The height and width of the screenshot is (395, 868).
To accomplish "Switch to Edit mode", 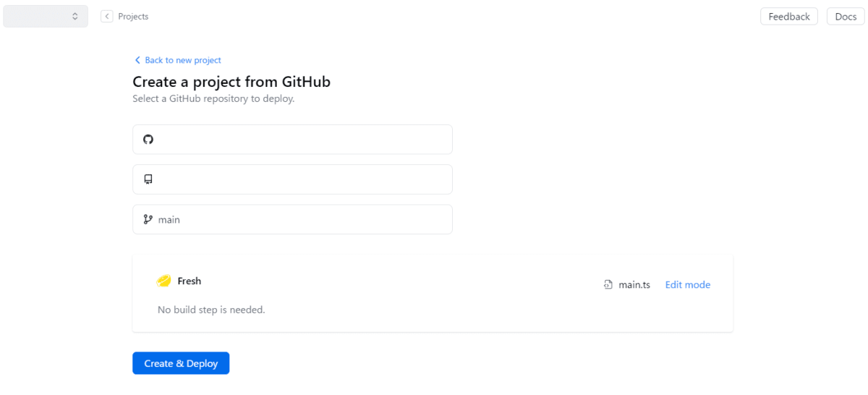I will (x=687, y=285).
